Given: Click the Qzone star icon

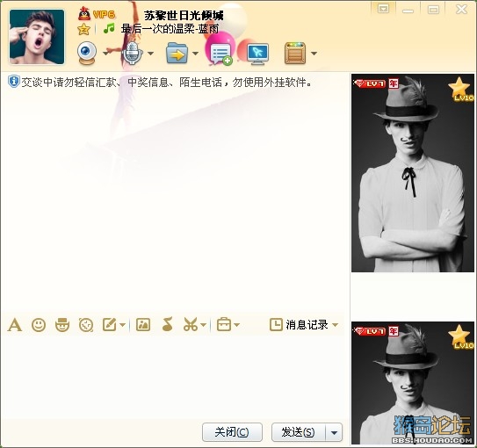Looking at the screenshot, I should (x=83, y=29).
